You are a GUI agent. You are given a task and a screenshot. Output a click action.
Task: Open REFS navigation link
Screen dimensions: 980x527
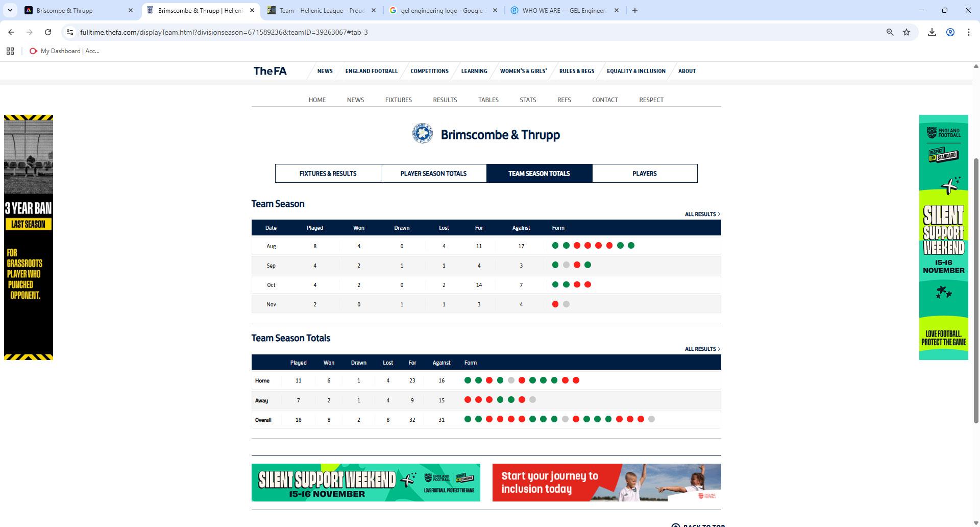click(x=564, y=100)
